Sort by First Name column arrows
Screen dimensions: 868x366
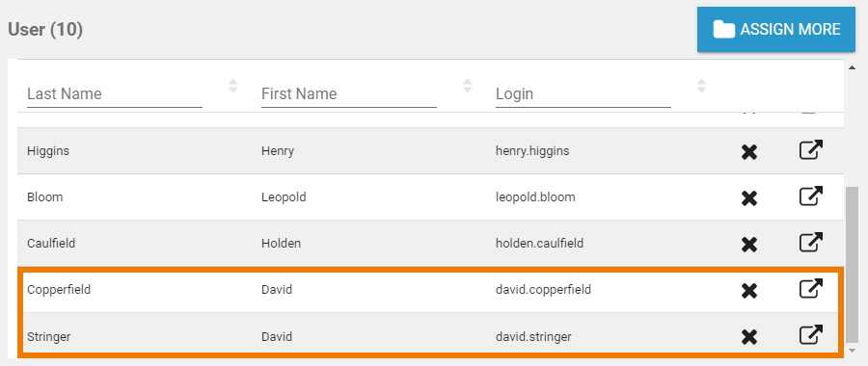[468, 86]
